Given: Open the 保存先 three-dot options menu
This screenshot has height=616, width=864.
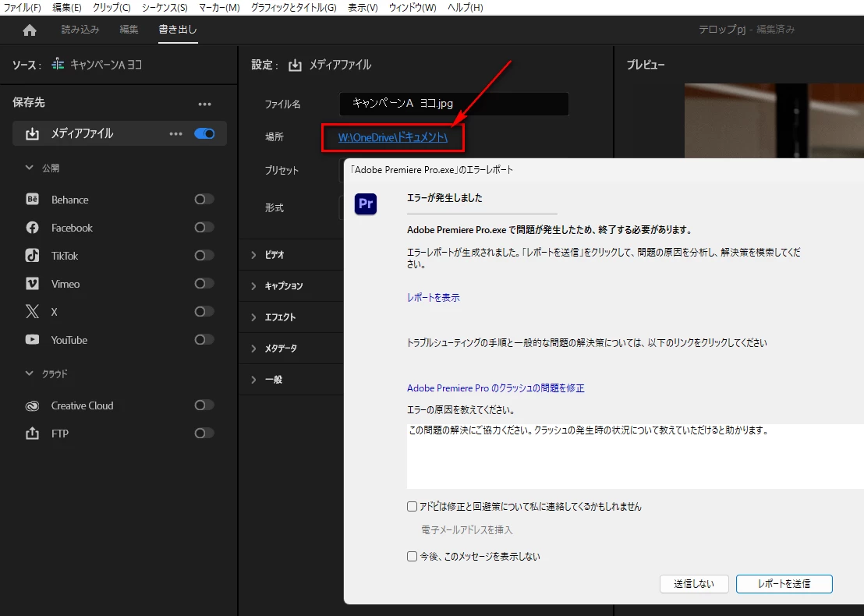Looking at the screenshot, I should pos(205,104).
